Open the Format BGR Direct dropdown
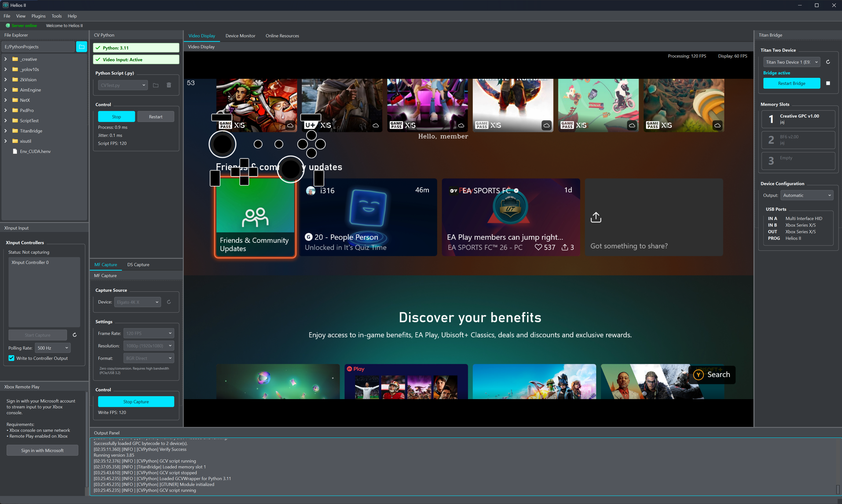The height and width of the screenshot is (504, 842). (x=148, y=358)
